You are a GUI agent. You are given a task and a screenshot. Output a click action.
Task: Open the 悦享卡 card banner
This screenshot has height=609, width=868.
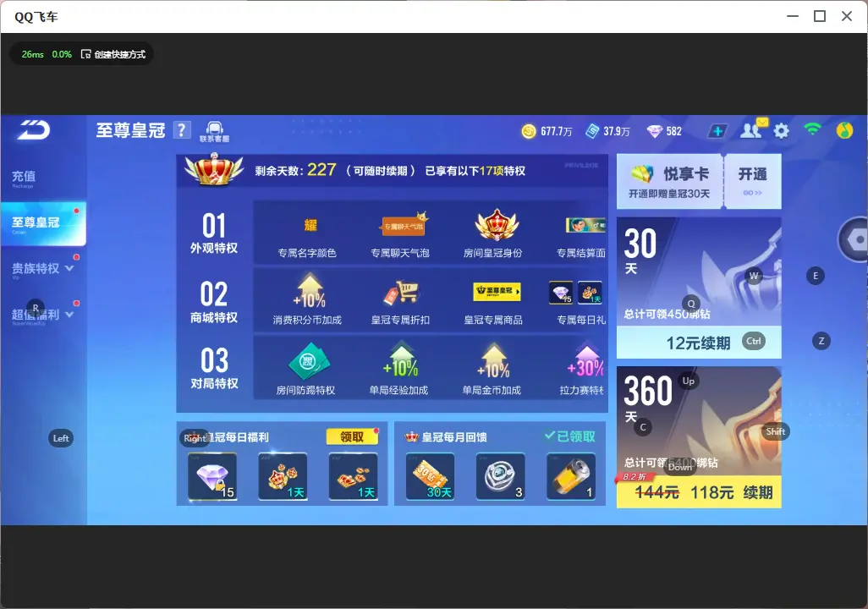coord(669,181)
